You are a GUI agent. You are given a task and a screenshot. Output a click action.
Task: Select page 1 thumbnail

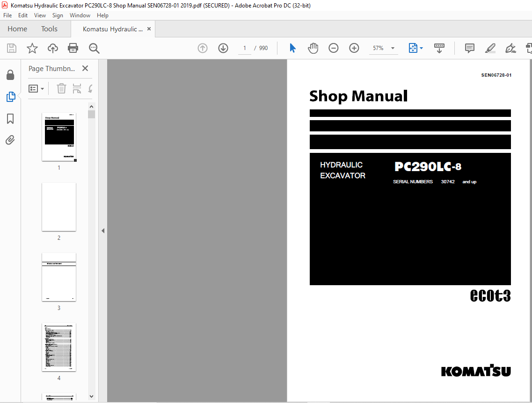click(59, 137)
